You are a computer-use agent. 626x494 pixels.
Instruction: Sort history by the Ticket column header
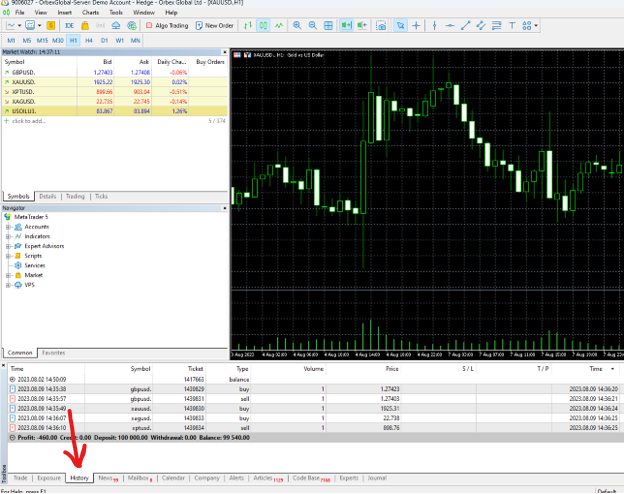pyautogui.click(x=196, y=369)
